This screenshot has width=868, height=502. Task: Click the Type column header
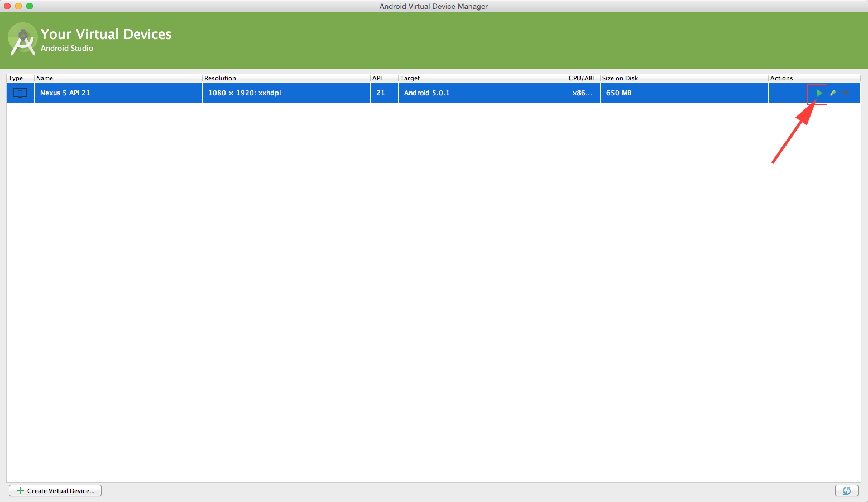click(20, 78)
